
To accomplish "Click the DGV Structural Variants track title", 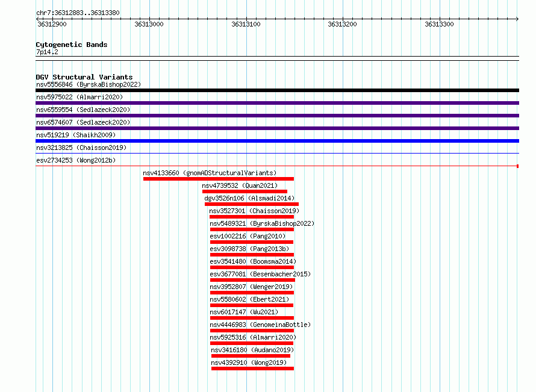I will click(84, 77).
